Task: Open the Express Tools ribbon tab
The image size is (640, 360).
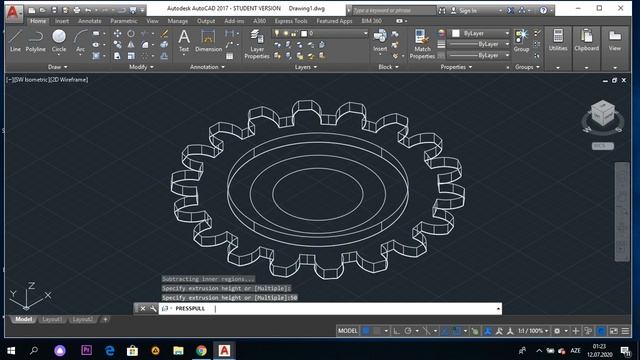Action: tap(291, 21)
